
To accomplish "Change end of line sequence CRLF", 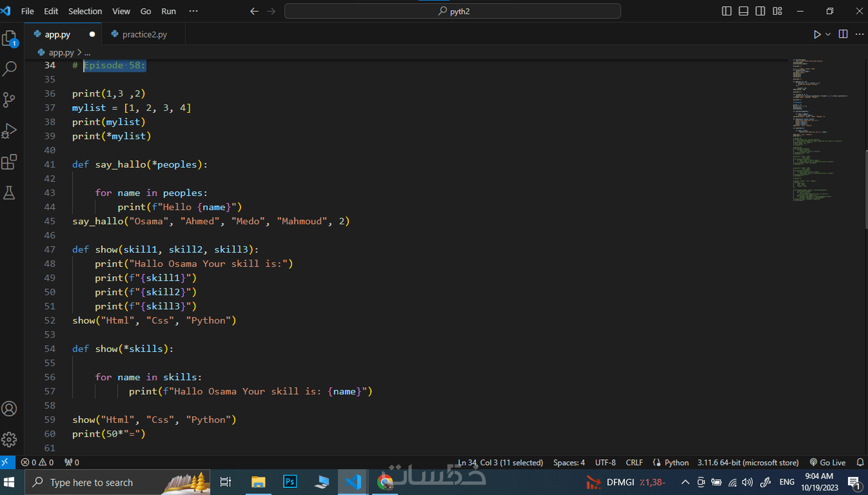I will tap(634, 462).
